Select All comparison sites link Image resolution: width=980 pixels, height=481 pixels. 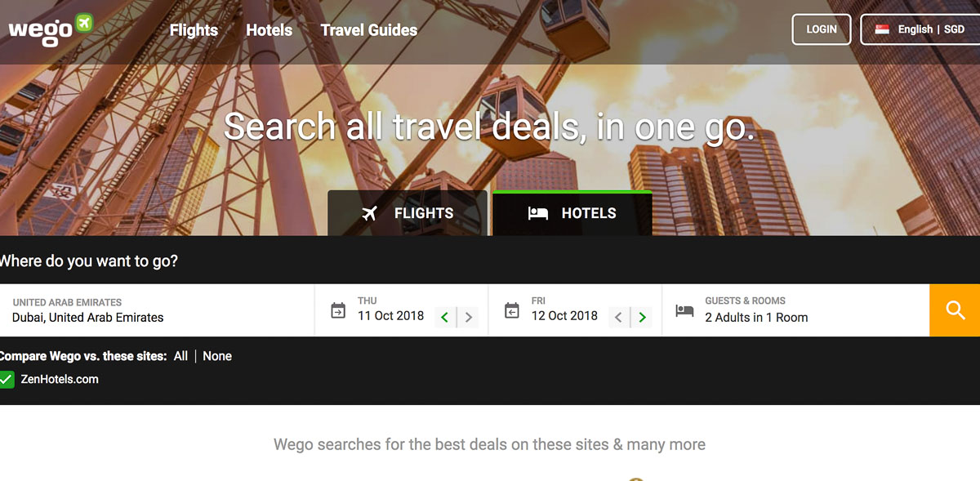point(180,356)
